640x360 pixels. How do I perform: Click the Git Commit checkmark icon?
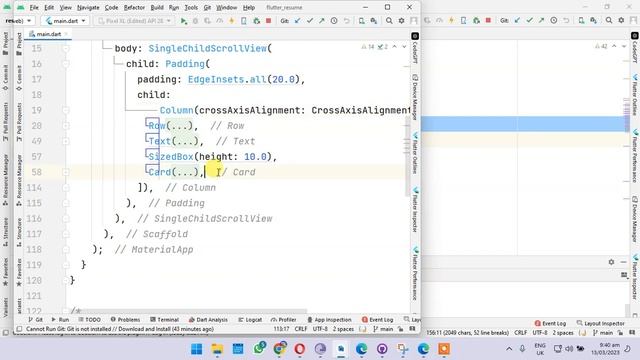(x=309, y=21)
